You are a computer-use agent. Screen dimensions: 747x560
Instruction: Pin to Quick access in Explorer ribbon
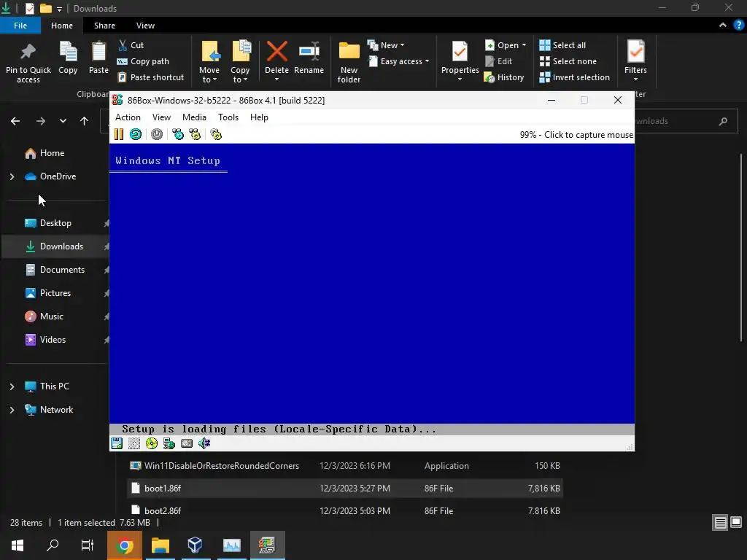point(28,62)
